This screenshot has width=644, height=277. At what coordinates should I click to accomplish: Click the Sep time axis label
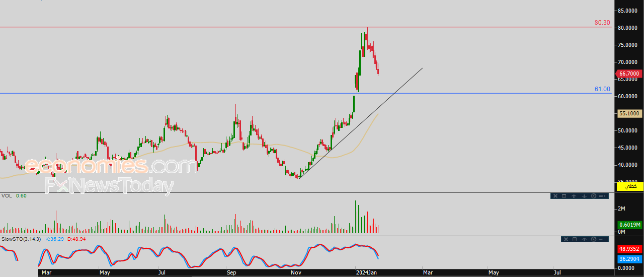[x=231, y=272]
